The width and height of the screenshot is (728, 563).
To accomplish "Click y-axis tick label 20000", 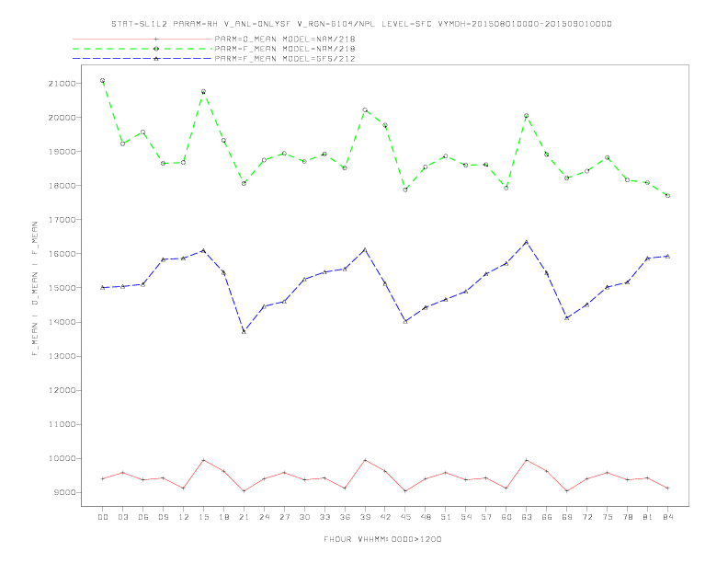I will [x=63, y=118].
